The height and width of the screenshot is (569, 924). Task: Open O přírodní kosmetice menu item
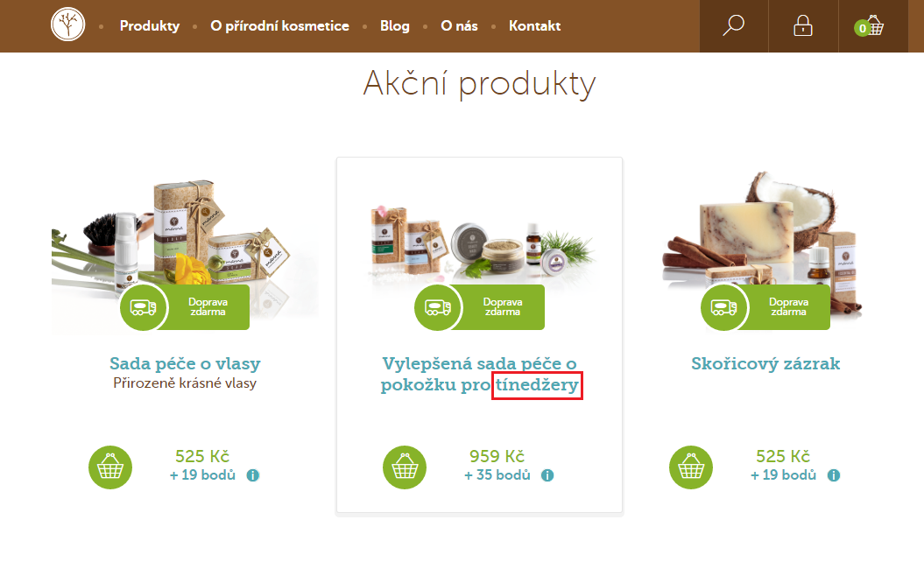coord(280,26)
